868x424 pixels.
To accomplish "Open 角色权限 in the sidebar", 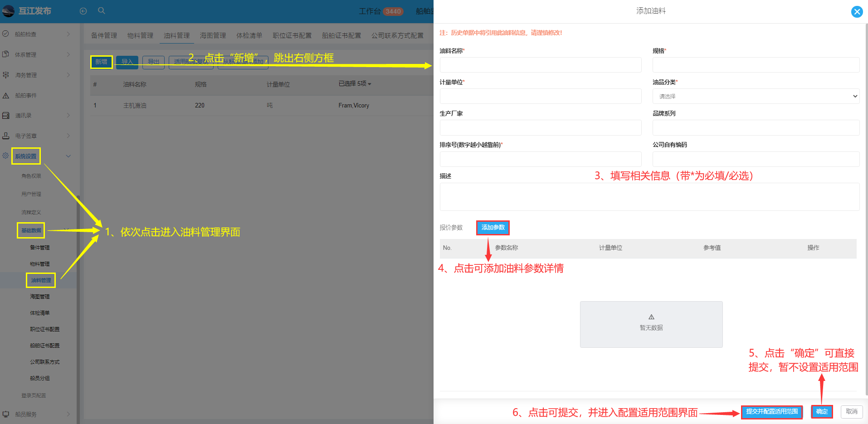I will 31,176.
